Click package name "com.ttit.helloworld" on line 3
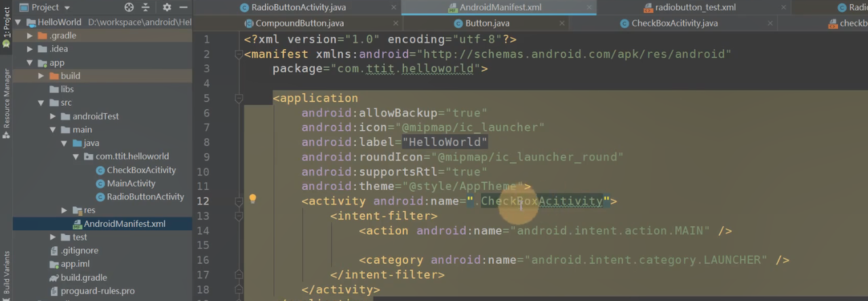 point(406,69)
